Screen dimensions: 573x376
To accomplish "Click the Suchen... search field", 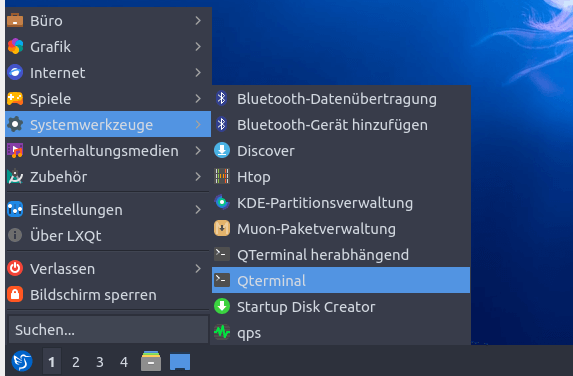I will [x=109, y=330].
